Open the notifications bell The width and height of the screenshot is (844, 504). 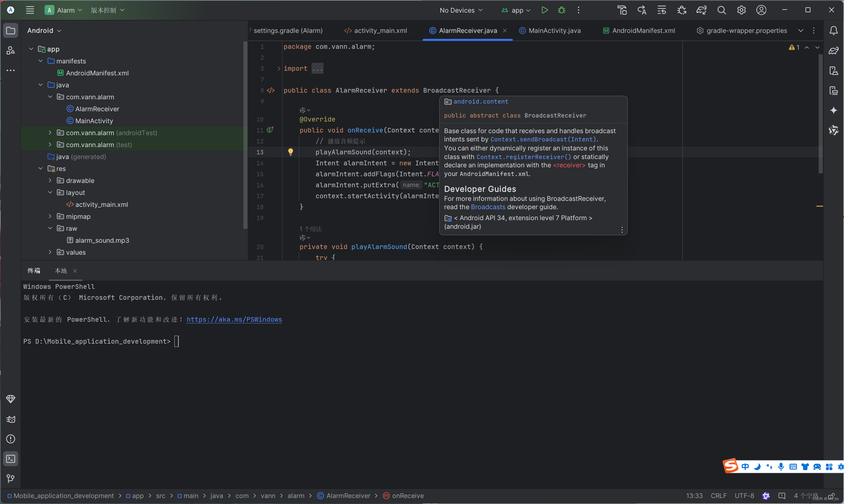pos(834,31)
